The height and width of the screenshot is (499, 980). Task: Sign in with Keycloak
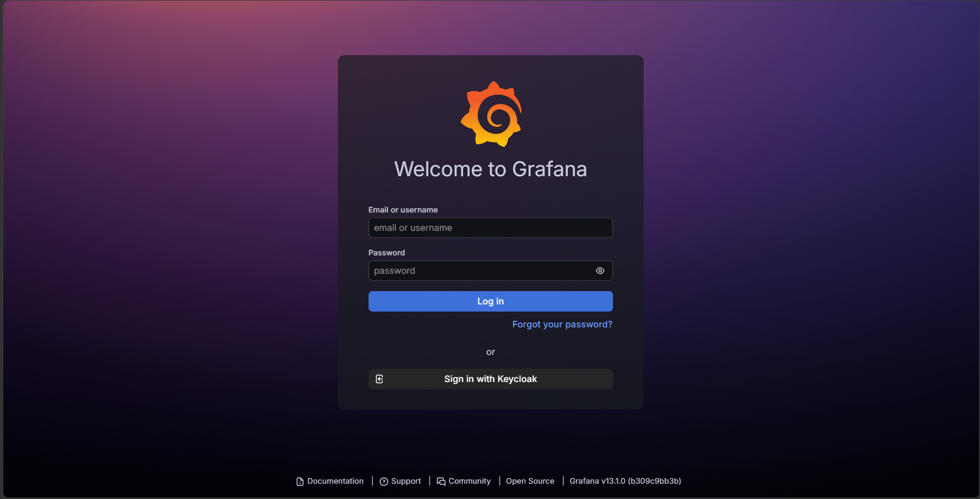coord(490,379)
